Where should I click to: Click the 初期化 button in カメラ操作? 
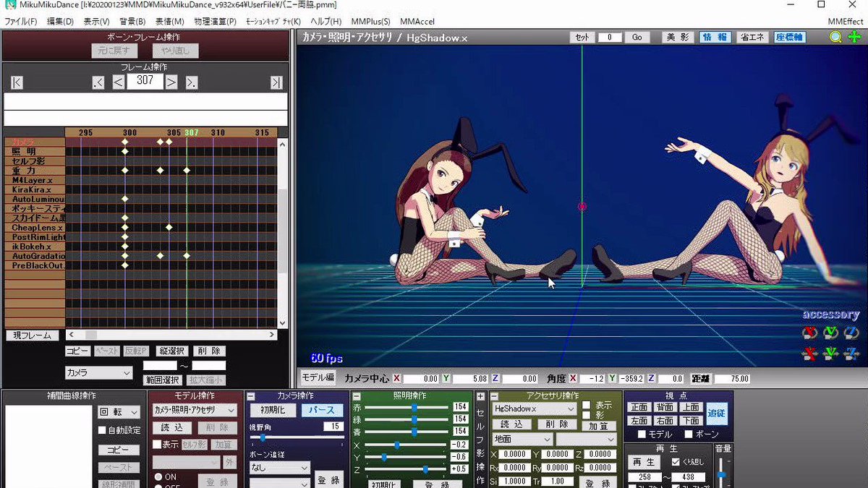click(x=272, y=410)
